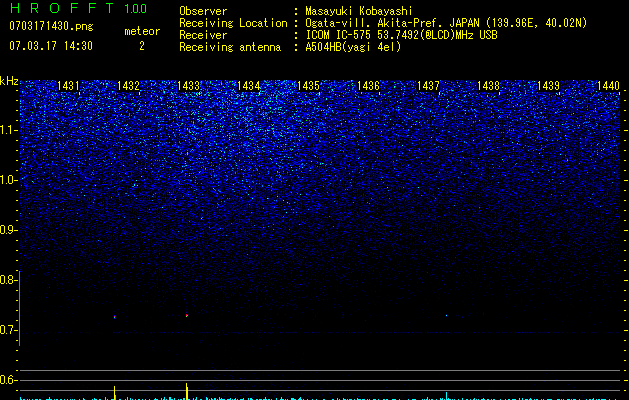Click the 1432 time marker
629x400 pixels.
(x=128, y=86)
